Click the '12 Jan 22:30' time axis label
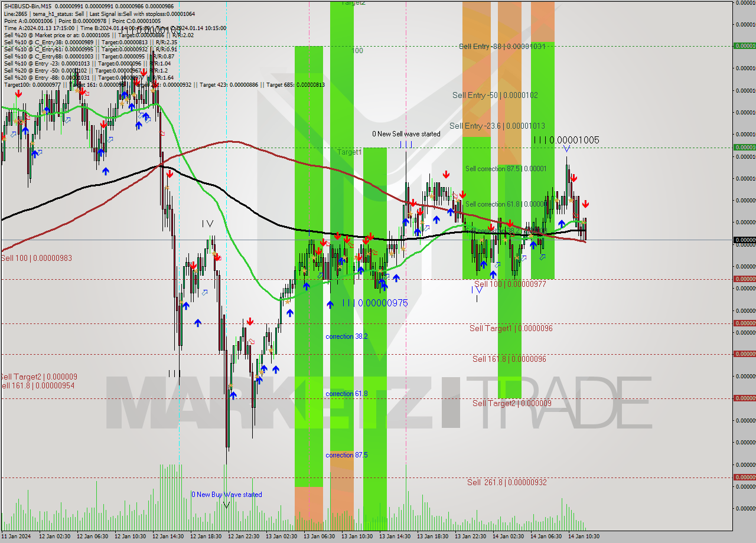The height and width of the screenshot is (543, 756). 243,537
